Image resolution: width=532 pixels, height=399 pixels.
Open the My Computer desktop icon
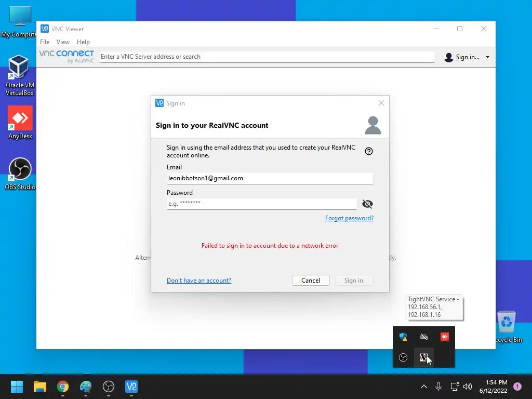point(19,22)
